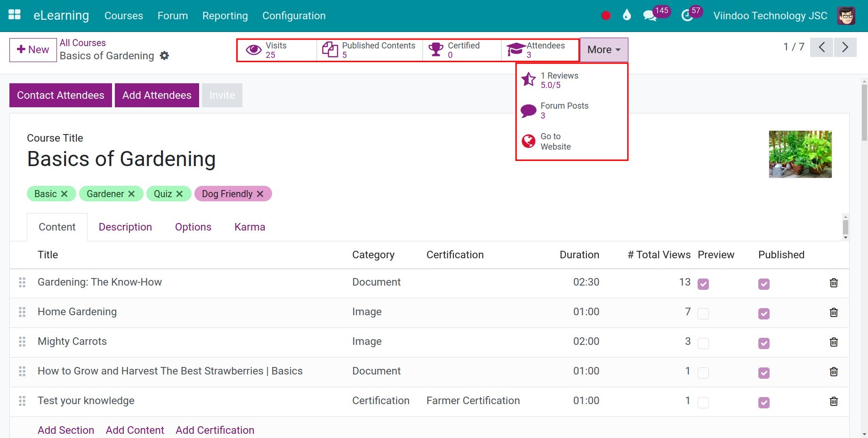The image size is (868, 438).
Task: Open the chat messages icon with 145 badge
Action: coord(650,16)
